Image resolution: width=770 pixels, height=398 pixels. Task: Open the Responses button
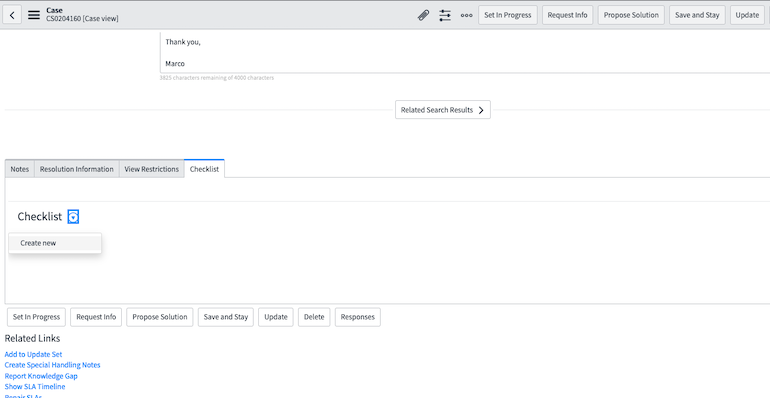coord(358,317)
